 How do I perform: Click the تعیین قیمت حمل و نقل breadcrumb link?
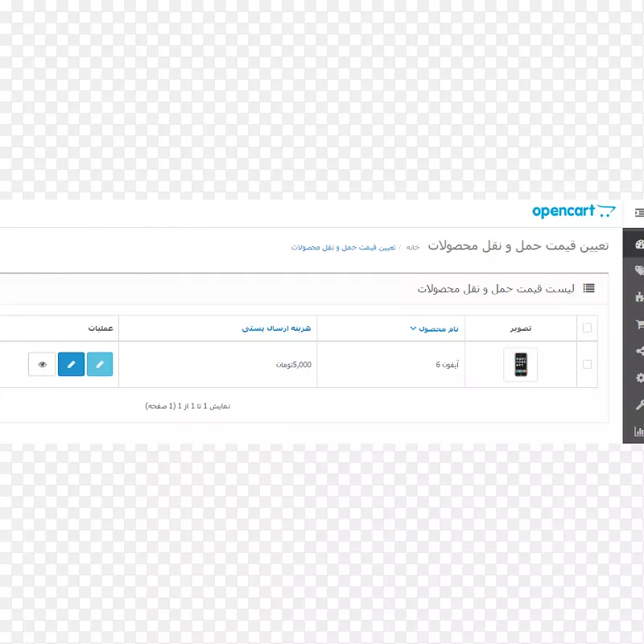tap(343, 247)
